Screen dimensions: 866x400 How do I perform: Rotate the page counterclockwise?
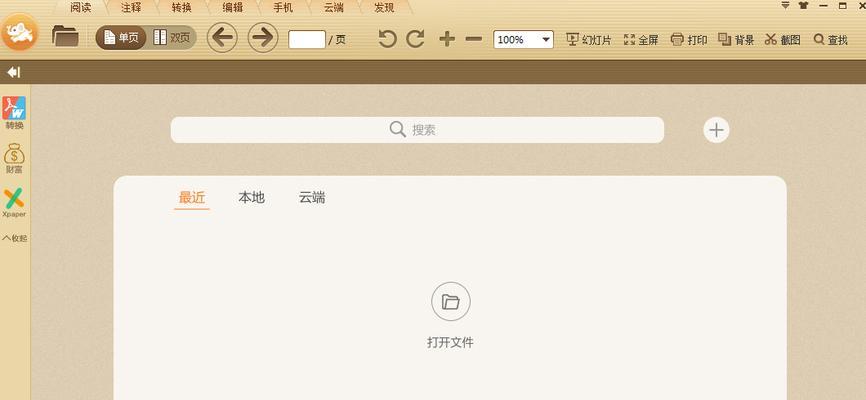point(387,39)
